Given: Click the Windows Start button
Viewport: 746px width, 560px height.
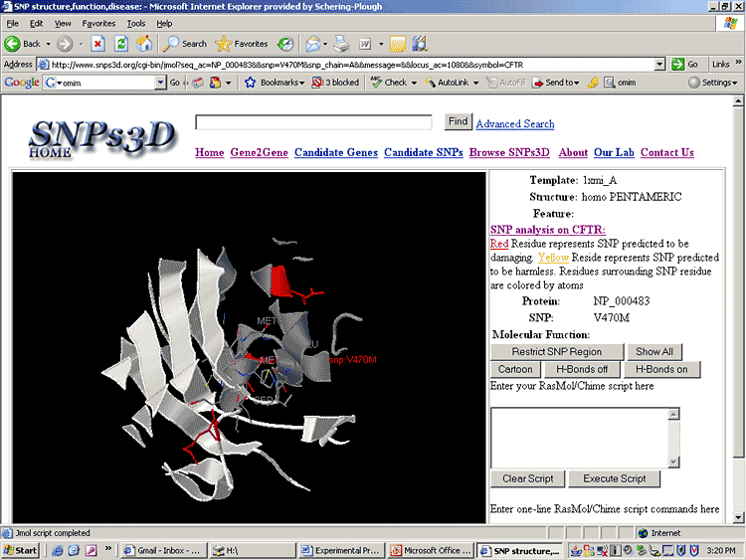Looking at the screenshot, I should 20,550.
